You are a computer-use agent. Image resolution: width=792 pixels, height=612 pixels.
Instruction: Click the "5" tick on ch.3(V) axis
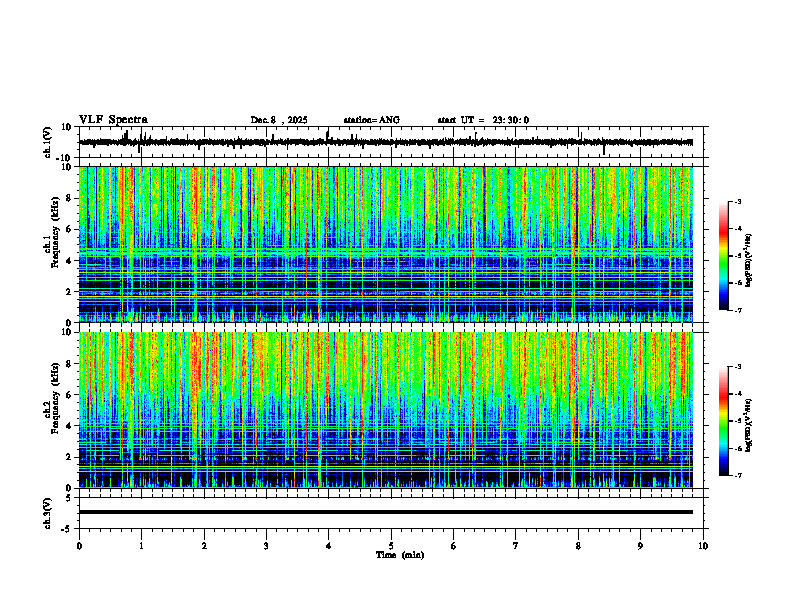[69, 498]
